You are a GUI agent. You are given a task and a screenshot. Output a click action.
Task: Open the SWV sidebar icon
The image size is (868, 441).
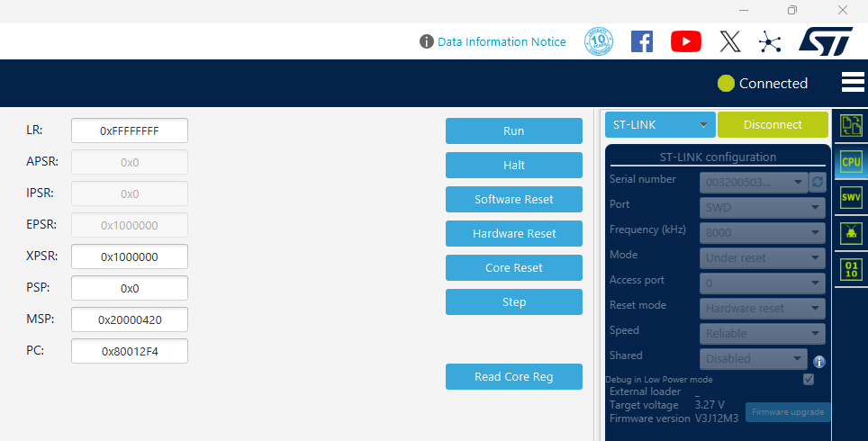(851, 197)
